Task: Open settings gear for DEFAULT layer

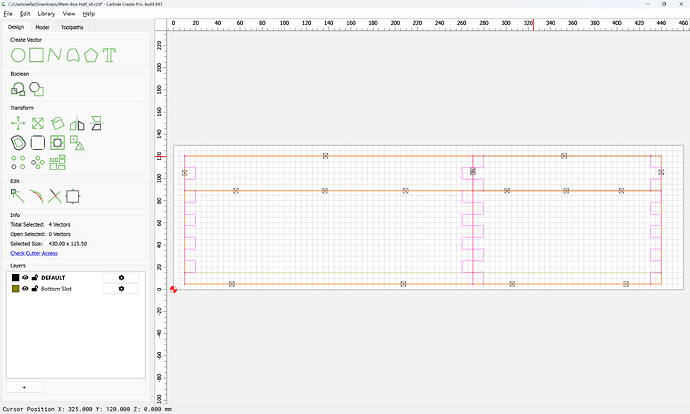Action: tap(121, 278)
